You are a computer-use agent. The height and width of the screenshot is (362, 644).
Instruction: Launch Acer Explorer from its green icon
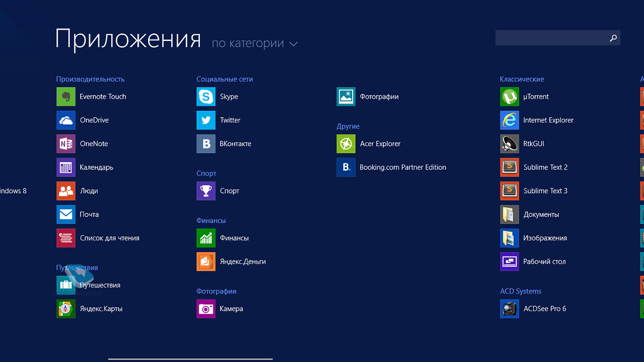(346, 144)
